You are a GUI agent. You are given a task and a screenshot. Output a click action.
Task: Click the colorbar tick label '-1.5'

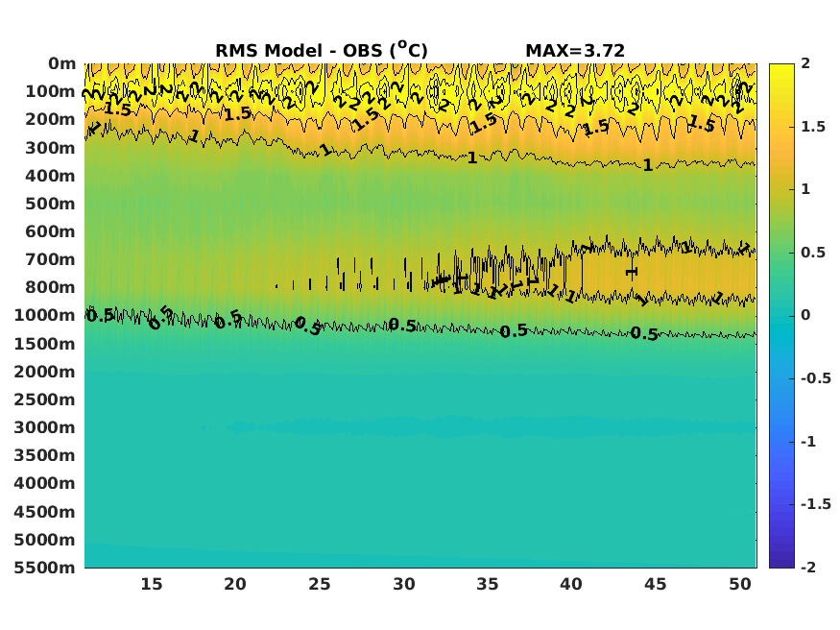816,504
